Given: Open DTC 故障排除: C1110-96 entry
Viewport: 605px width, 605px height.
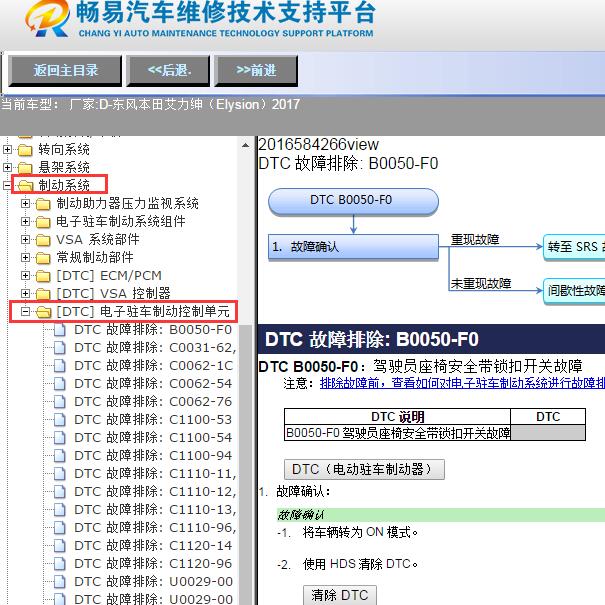Looking at the screenshot, I should [155, 527].
